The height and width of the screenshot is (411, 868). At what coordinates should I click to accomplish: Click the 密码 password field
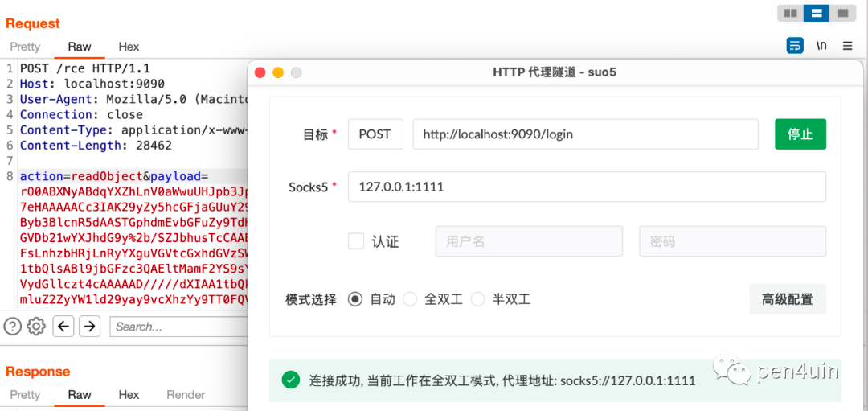coord(732,241)
